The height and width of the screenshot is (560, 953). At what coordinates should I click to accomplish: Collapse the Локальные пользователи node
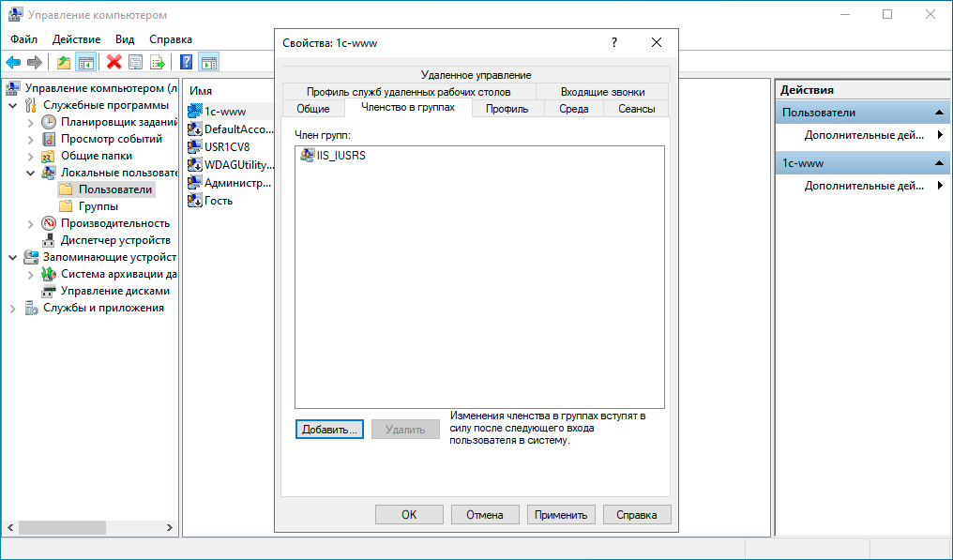[x=30, y=174]
